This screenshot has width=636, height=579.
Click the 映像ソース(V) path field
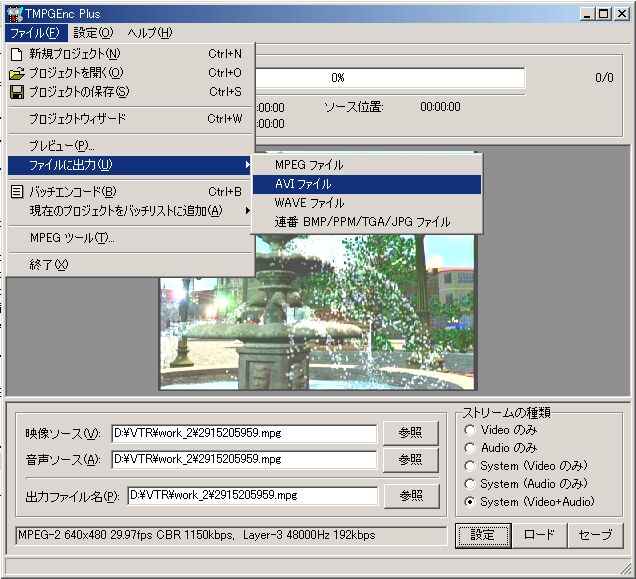244,433
